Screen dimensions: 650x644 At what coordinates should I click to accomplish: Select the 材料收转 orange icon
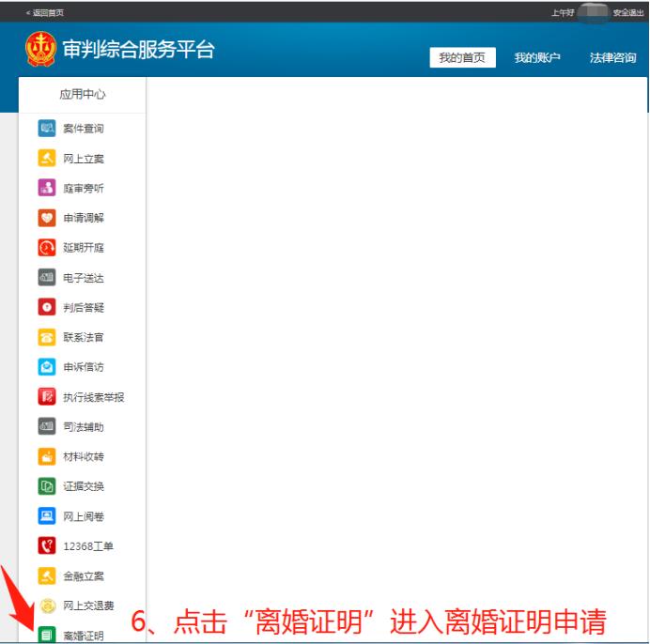point(47,456)
